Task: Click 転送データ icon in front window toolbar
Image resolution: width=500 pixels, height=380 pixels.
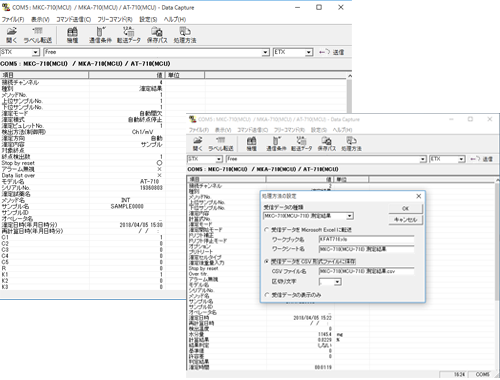Action: (x=301, y=144)
